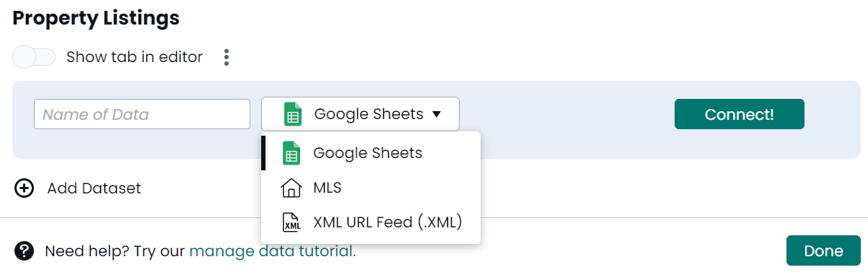Click the MLS house icon

291,188
